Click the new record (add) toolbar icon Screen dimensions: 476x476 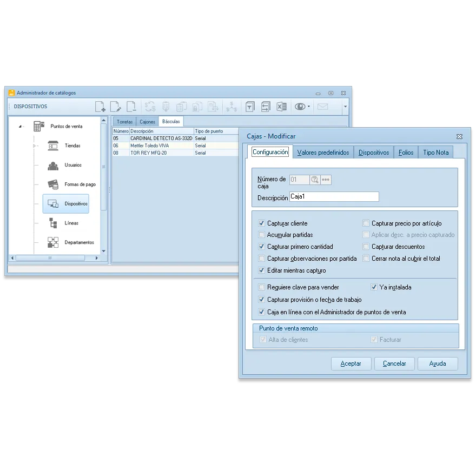point(100,107)
